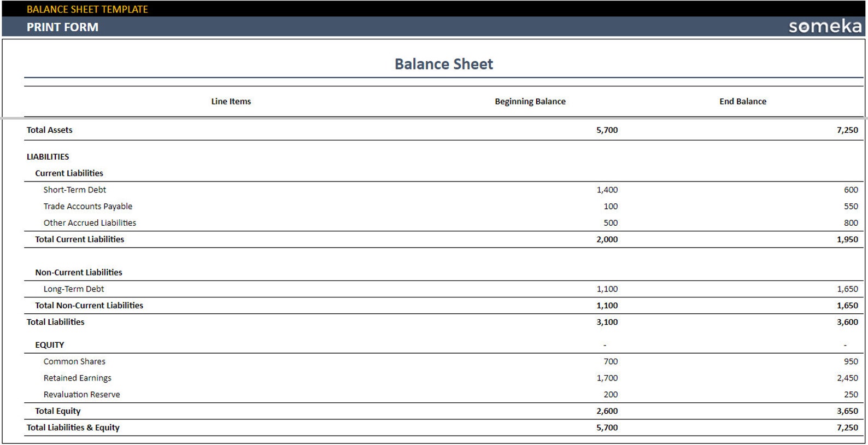Click Other Accrued Liabilities end value 800
Viewport: 868px width, 445px height.
click(x=851, y=223)
